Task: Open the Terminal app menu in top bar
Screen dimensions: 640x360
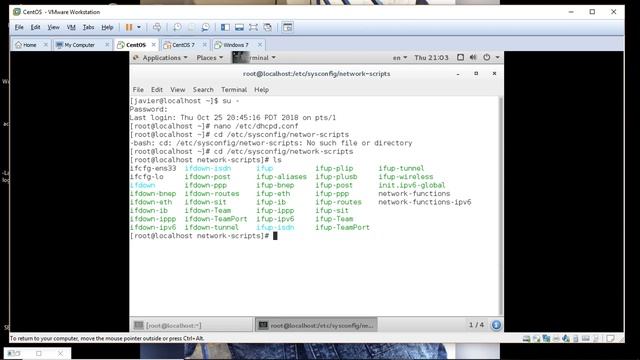Action: [x=254, y=58]
